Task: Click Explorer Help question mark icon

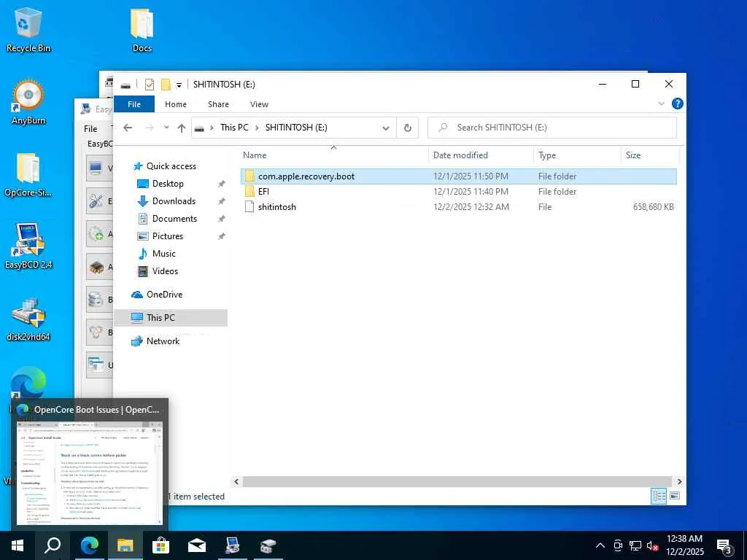Action: click(x=677, y=104)
